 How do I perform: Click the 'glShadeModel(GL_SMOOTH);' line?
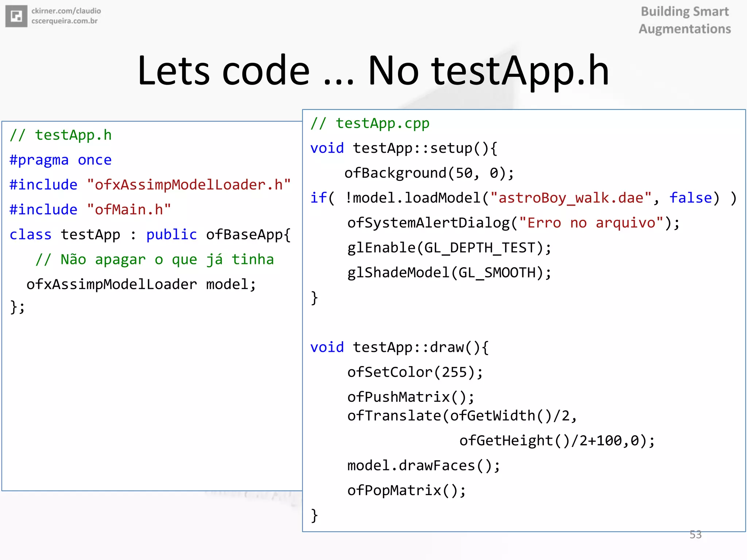coord(449,273)
